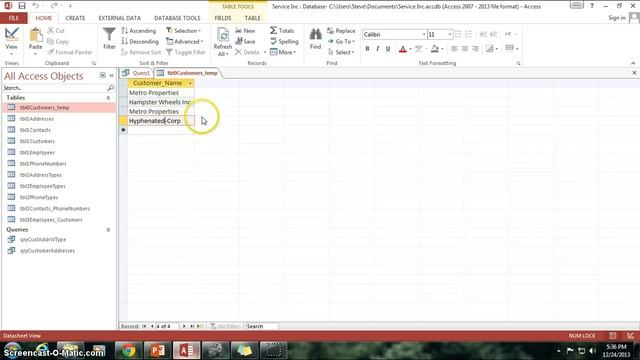The height and width of the screenshot is (360, 640).
Task: Switch to the DATABASE TOOLS tab
Action: tap(177, 18)
